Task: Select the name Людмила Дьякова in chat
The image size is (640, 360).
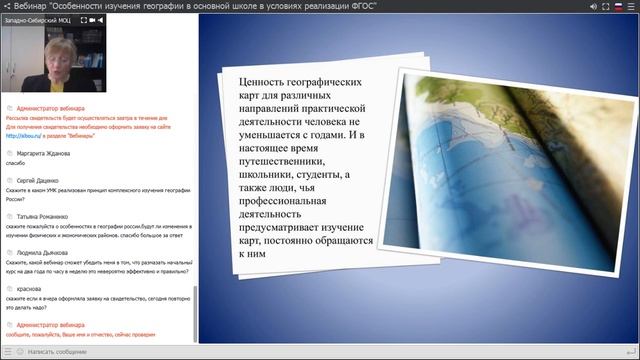Action: 42,253
